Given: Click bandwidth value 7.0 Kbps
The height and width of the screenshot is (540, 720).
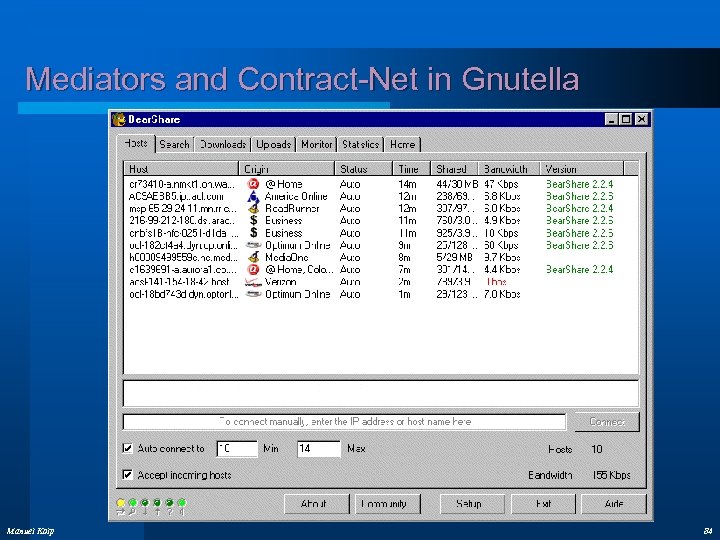Looking at the screenshot, I should coord(502,294).
